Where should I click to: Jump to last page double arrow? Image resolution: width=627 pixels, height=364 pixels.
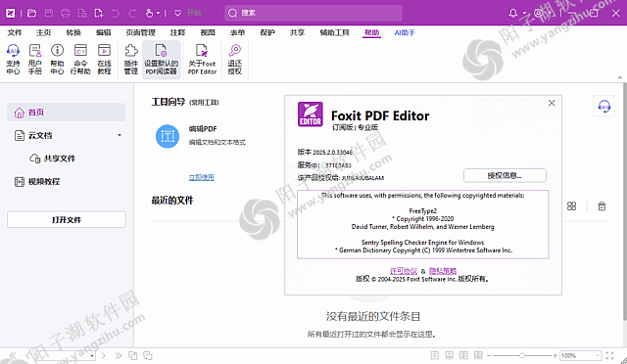tap(118, 355)
